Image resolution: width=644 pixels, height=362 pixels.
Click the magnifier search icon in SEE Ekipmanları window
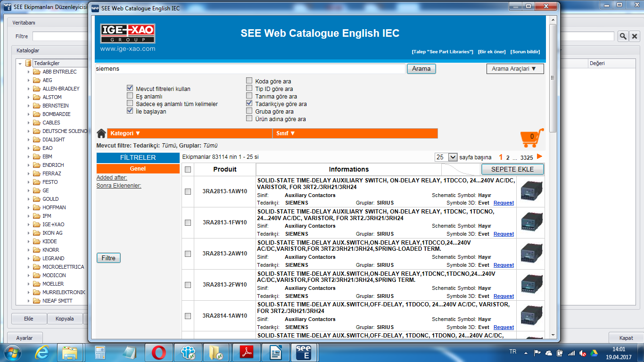[x=623, y=36]
